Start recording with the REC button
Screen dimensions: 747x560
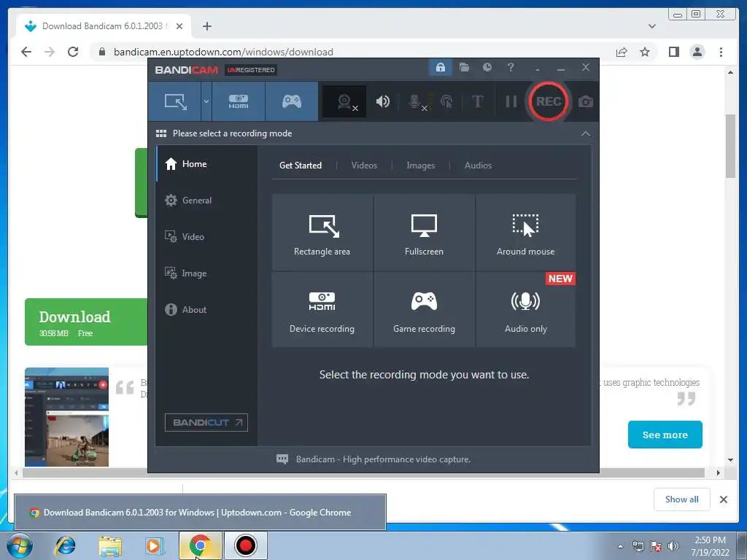point(549,101)
